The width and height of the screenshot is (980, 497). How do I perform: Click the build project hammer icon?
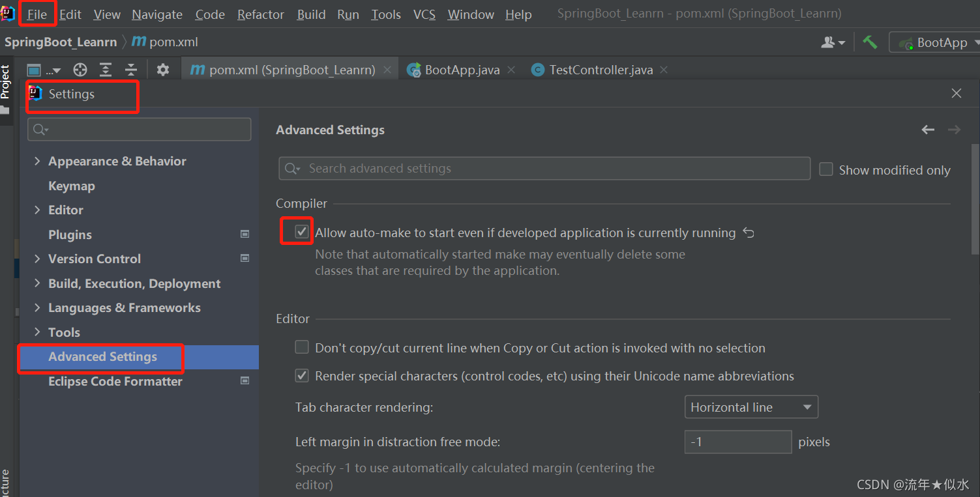tap(870, 42)
